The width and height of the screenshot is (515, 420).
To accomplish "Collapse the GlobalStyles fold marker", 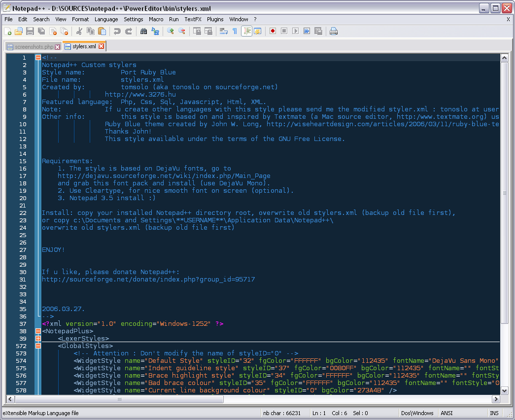I will pos(38,346).
